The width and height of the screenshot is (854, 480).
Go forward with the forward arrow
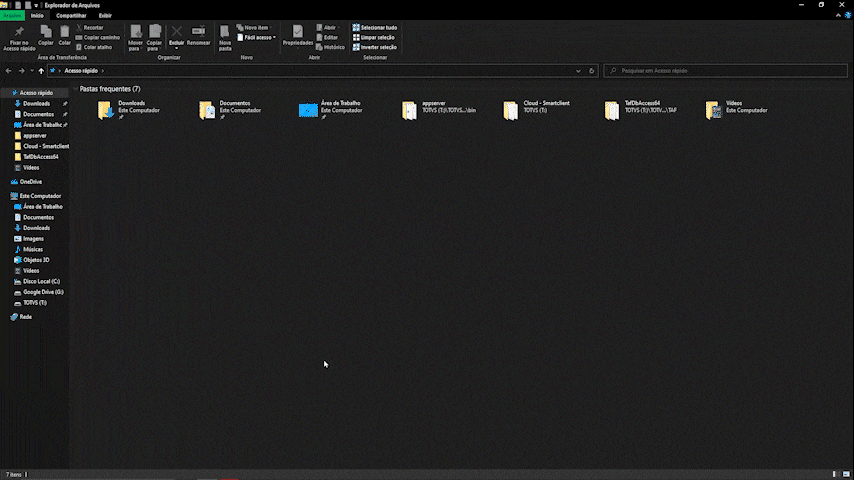click(21, 71)
